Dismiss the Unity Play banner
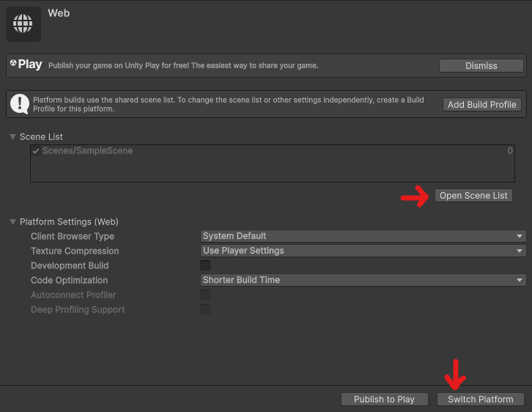The image size is (532, 412). [x=481, y=65]
